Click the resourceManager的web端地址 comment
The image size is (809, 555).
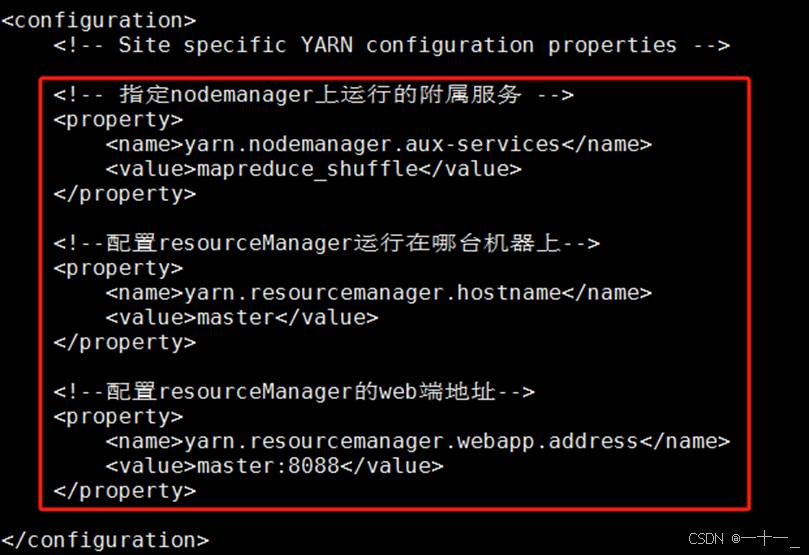pos(294,391)
